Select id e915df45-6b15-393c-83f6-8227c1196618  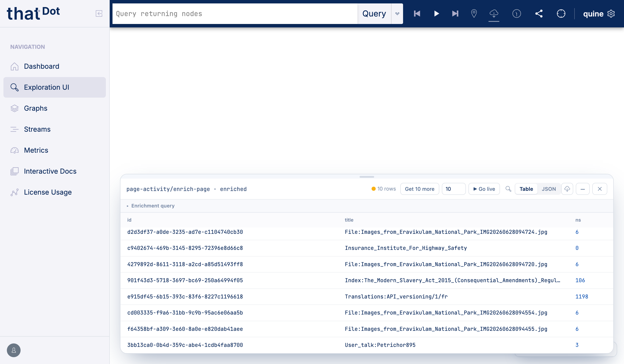click(x=185, y=297)
